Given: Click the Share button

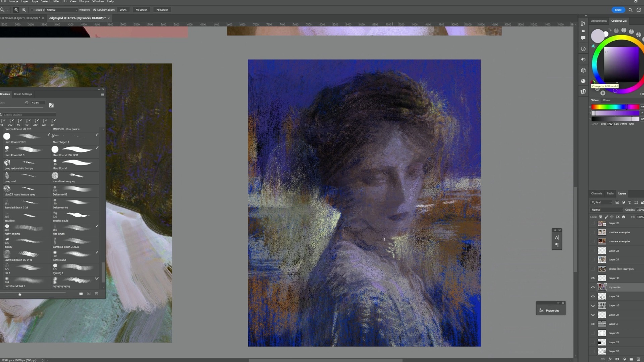Looking at the screenshot, I should 618,10.
